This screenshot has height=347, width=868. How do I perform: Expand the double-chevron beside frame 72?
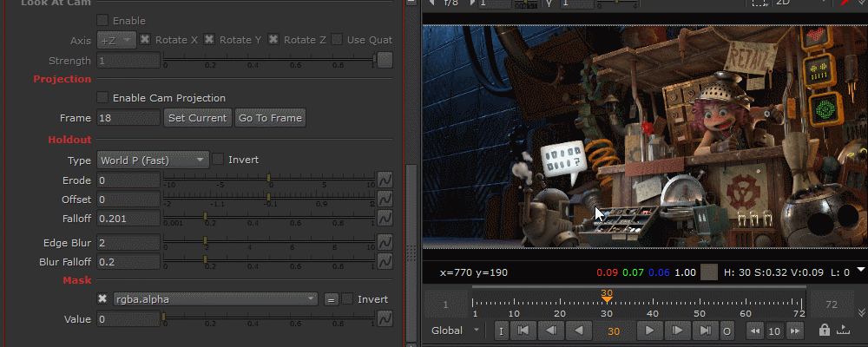point(860,312)
